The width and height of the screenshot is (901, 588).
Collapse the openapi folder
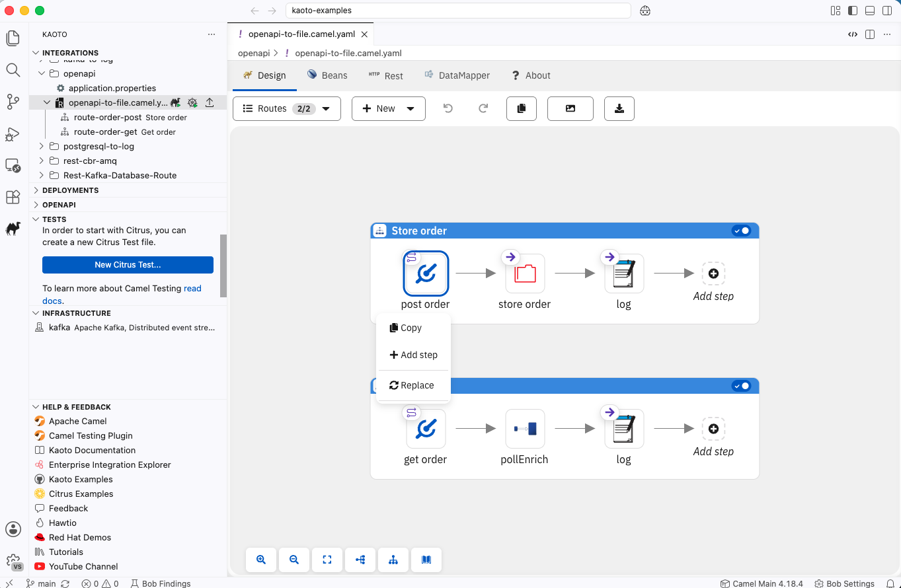(42, 73)
